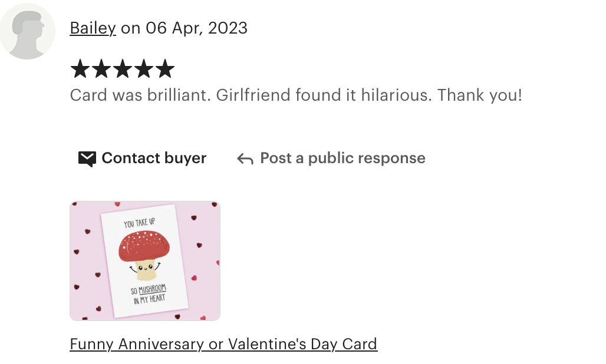Click the last star of the rating

pyautogui.click(x=166, y=68)
